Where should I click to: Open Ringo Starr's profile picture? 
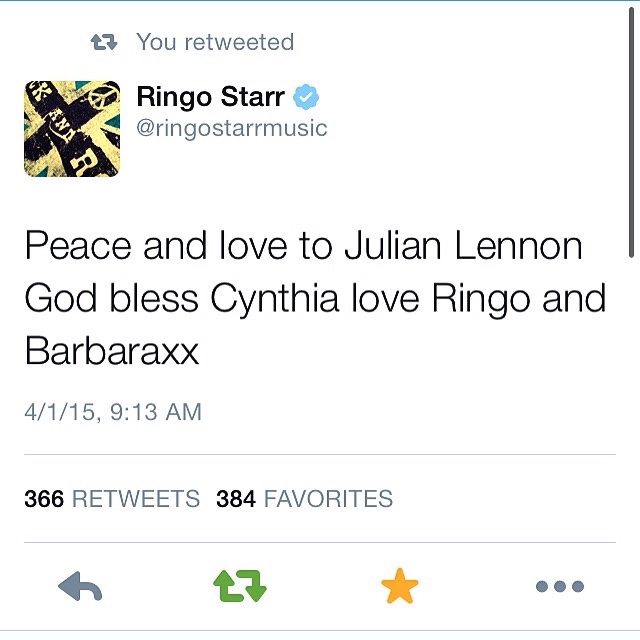(72, 129)
